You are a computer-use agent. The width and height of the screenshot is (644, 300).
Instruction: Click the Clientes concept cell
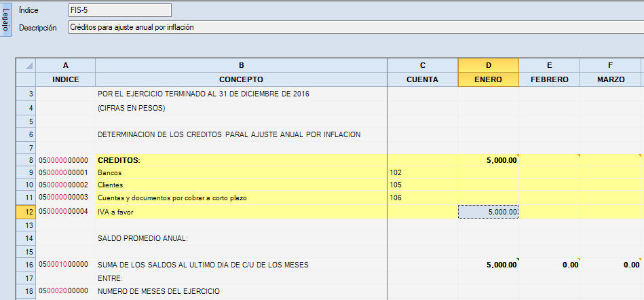pyautogui.click(x=241, y=185)
